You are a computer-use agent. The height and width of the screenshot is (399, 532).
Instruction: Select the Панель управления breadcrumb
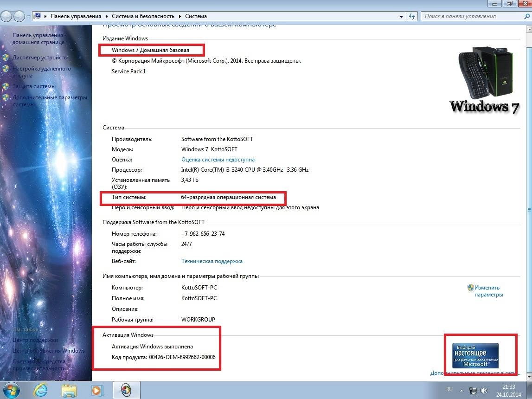(x=76, y=16)
